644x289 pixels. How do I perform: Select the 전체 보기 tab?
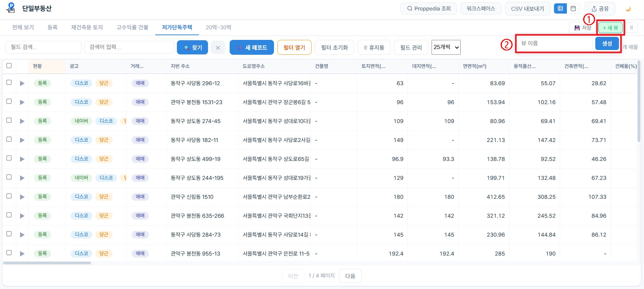23,27
